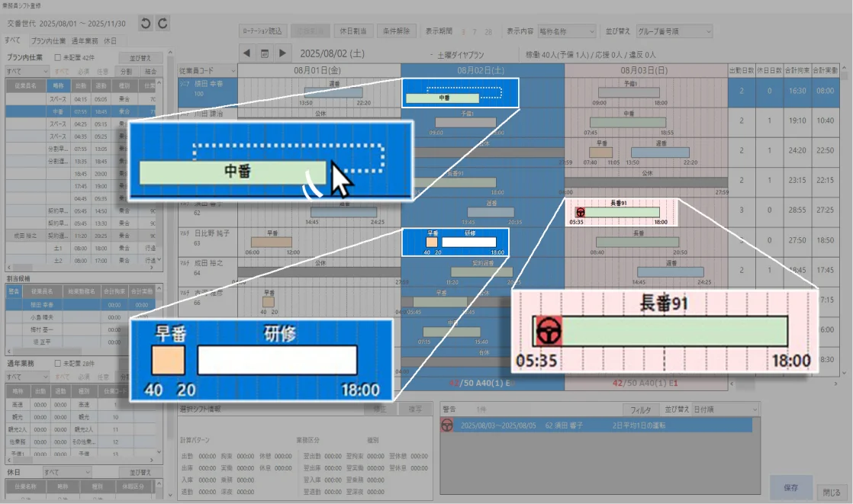
Task: Set display period to 7 days
Action: [x=475, y=32]
